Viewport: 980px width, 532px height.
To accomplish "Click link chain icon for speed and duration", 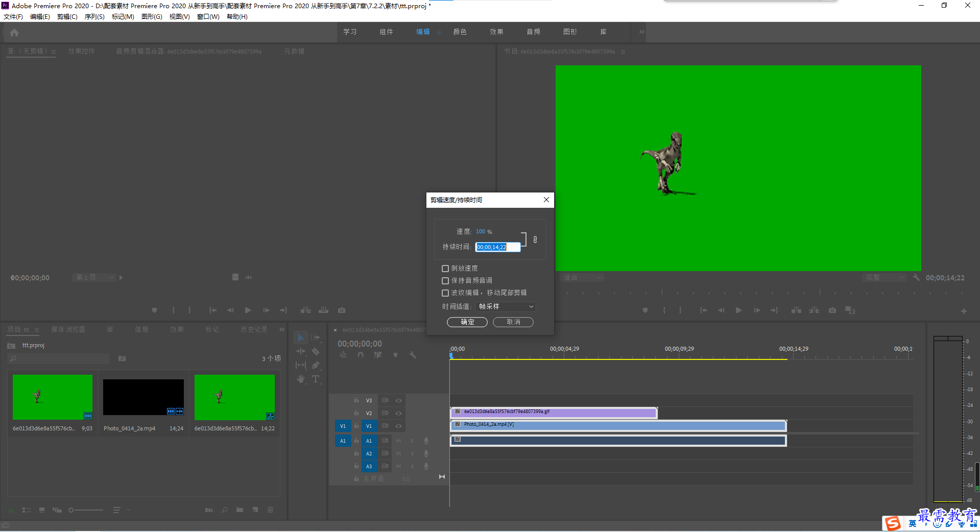I will (x=535, y=239).
